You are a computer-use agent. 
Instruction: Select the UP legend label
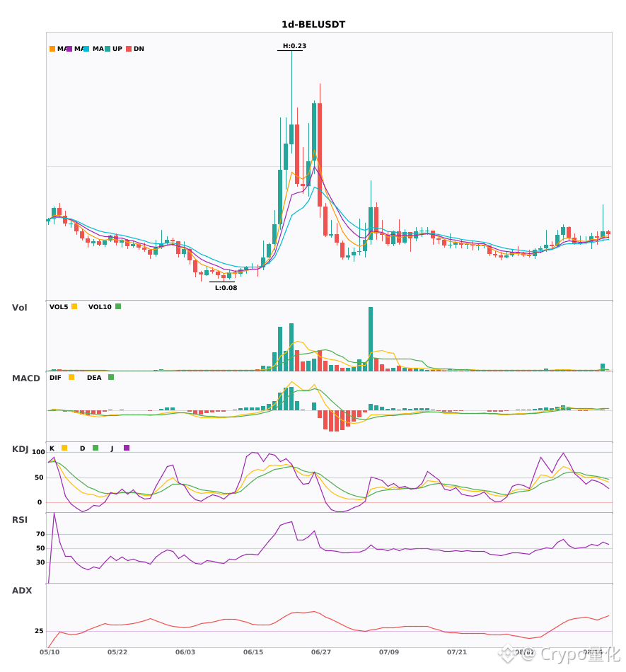(117, 49)
